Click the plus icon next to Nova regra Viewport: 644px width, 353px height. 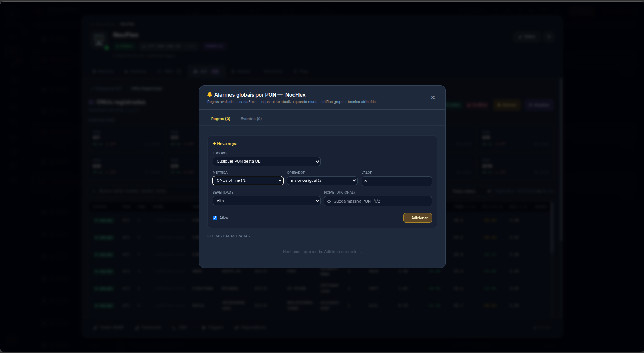(x=214, y=144)
